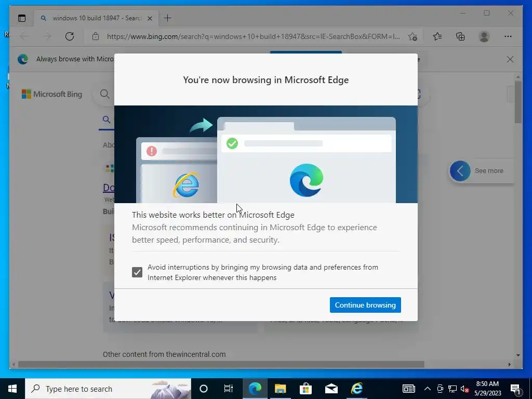Open News and interests taskbar icon

408,389
